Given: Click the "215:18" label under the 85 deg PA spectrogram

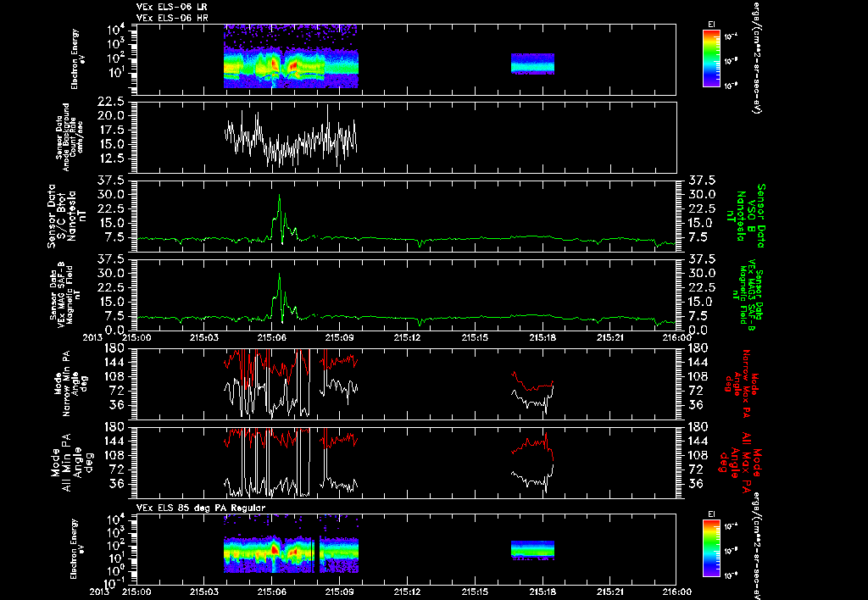Looking at the screenshot, I should [x=542, y=592].
